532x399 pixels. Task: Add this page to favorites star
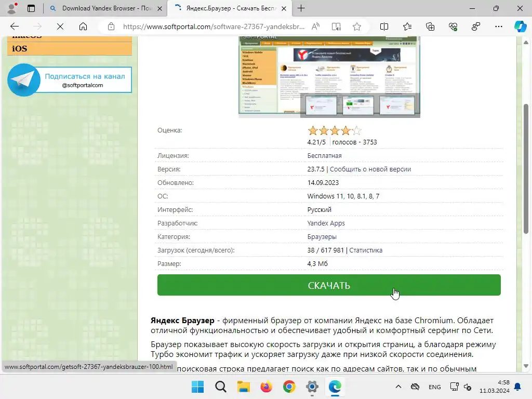point(356,26)
